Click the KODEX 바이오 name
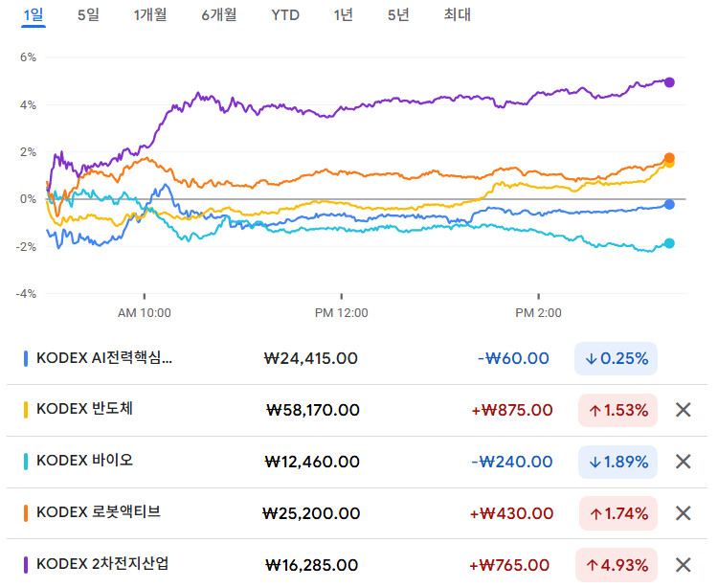718x588 pixels. tap(84, 461)
